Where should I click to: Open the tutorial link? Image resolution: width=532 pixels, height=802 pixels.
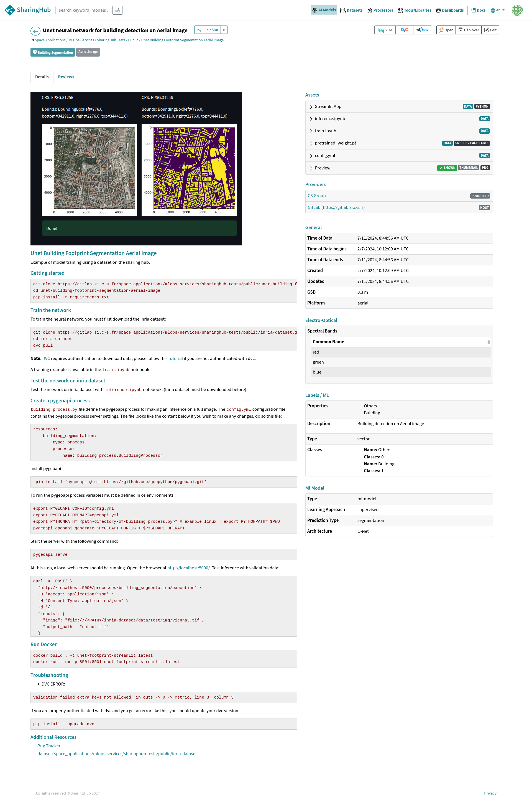[175, 358]
